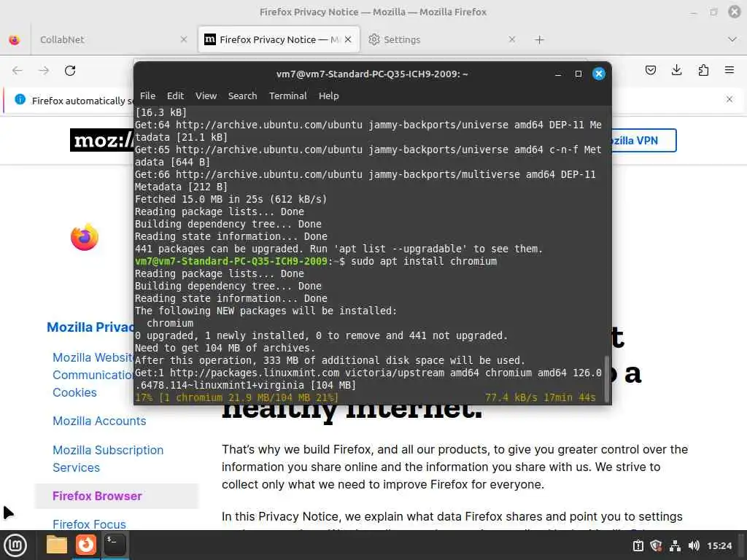The width and height of the screenshot is (747, 560).
Task: Open the terminal Edit menu
Action: pyautogui.click(x=175, y=96)
